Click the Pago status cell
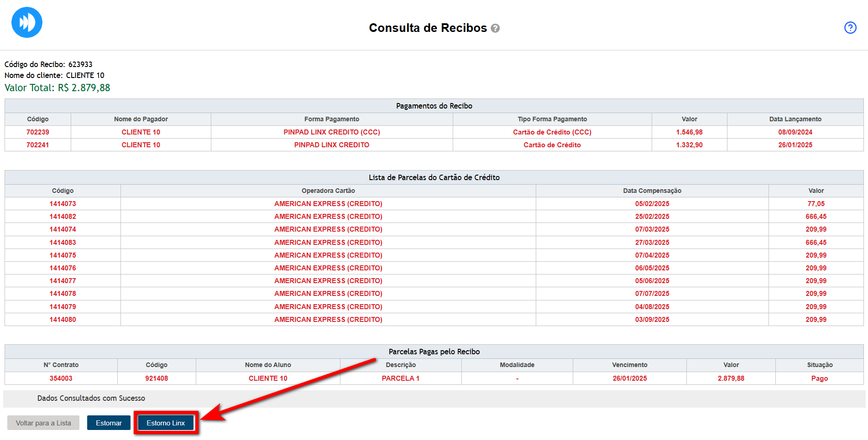 click(x=819, y=378)
